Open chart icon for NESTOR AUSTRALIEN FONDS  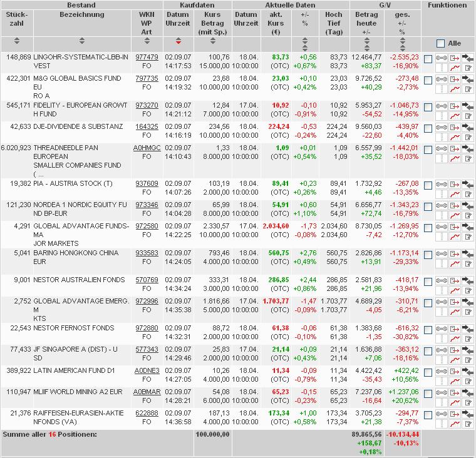pyautogui.click(x=455, y=290)
